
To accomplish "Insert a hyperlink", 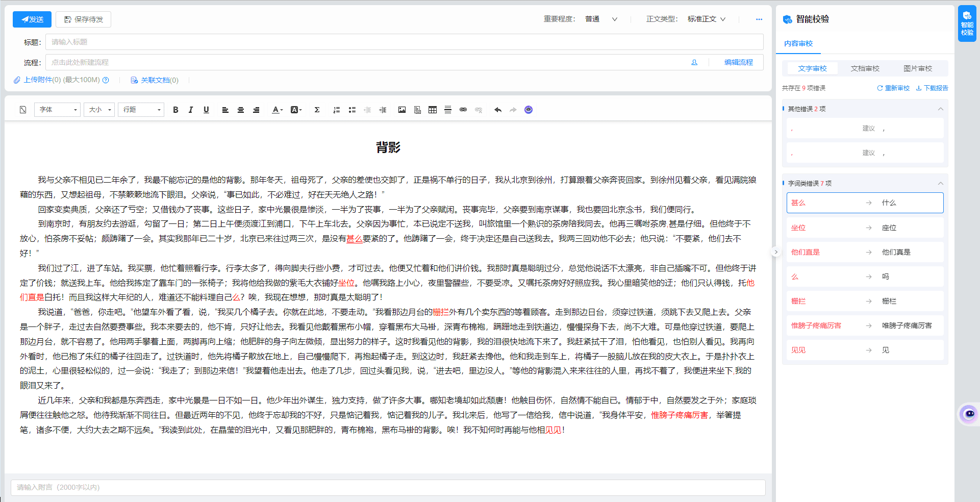I will tap(463, 110).
